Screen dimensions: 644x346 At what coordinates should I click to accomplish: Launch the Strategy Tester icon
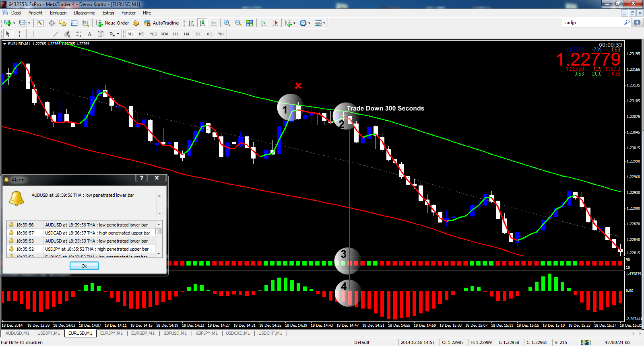tap(85, 23)
